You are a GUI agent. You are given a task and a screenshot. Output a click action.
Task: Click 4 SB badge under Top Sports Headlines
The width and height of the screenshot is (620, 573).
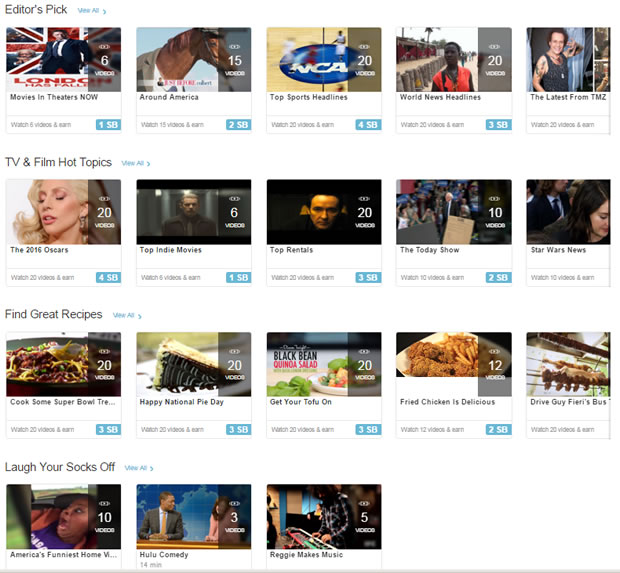[x=369, y=125]
